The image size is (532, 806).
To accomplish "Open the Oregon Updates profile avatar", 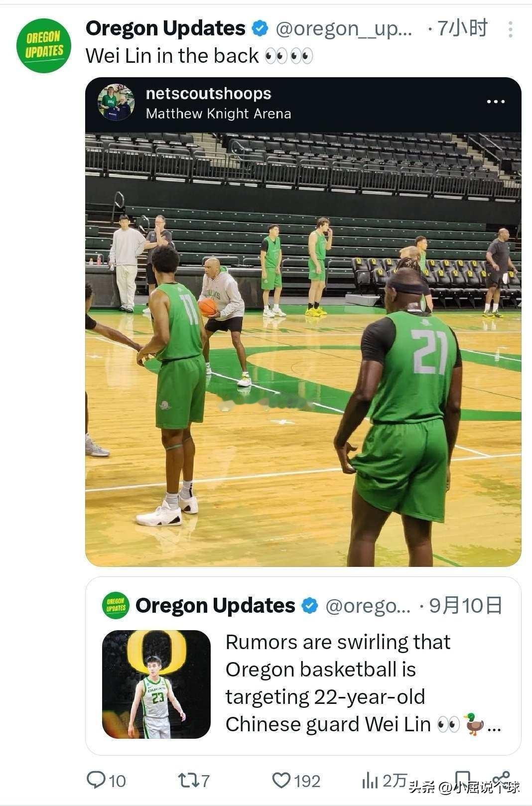I will (x=44, y=45).
